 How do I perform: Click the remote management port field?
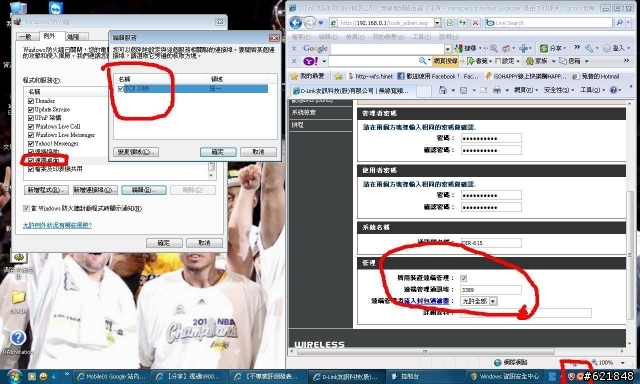pyautogui.click(x=491, y=290)
